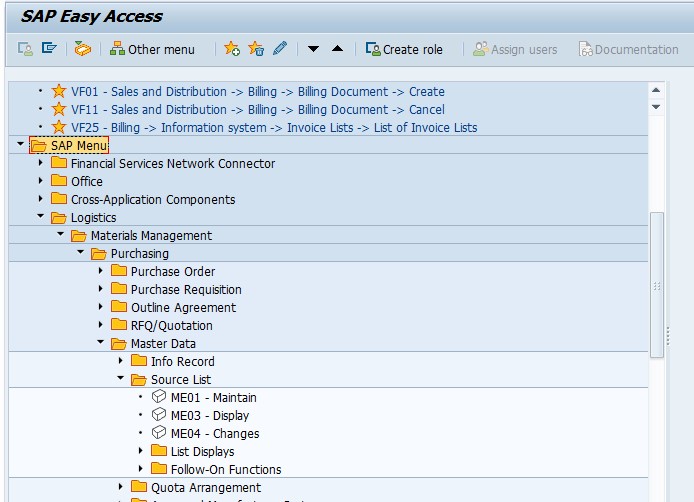Screen dimensions: 694x502
Task: Open favorite VF01 Billing Document Create
Action: point(258,92)
